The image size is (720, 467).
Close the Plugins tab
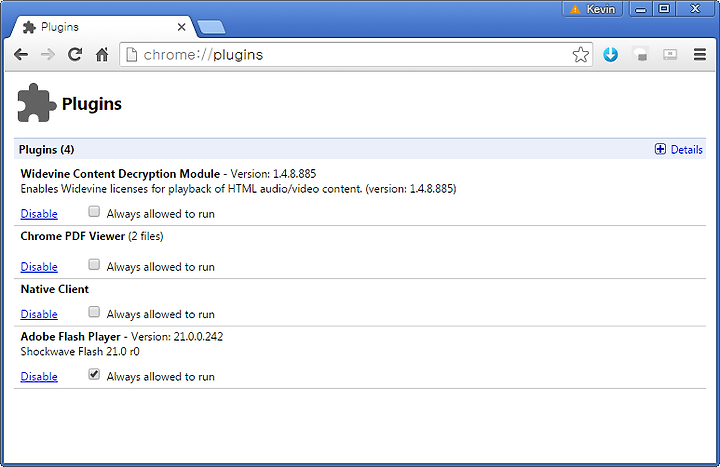(181, 28)
